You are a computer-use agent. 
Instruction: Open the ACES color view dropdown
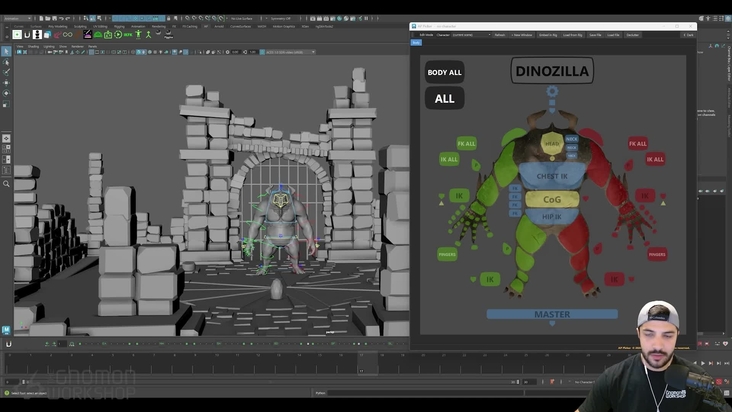coord(289,52)
